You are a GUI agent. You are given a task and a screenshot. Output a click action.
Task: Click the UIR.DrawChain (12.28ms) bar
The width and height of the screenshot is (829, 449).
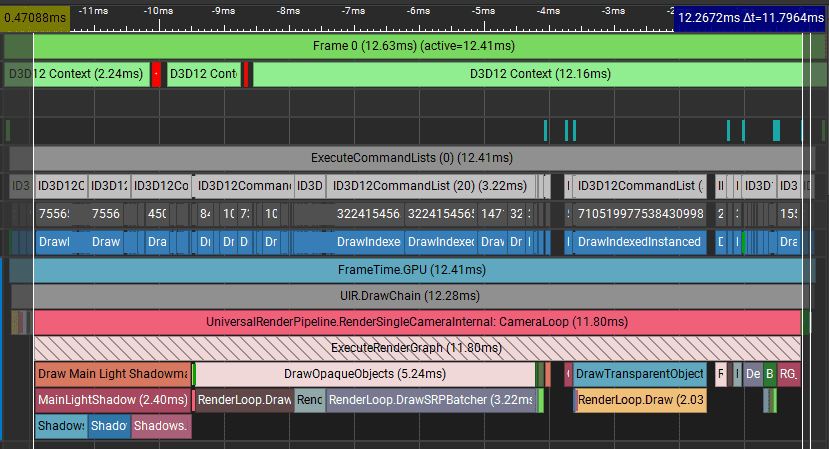pos(410,296)
